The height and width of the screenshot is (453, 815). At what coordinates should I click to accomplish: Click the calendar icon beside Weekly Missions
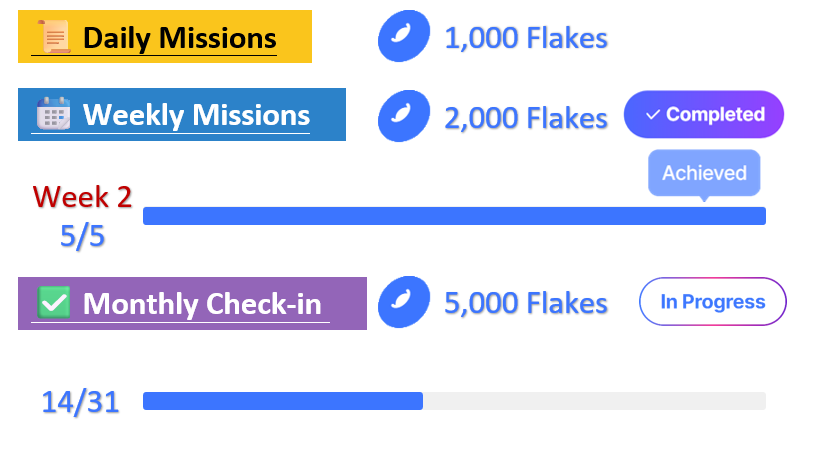click(x=52, y=114)
